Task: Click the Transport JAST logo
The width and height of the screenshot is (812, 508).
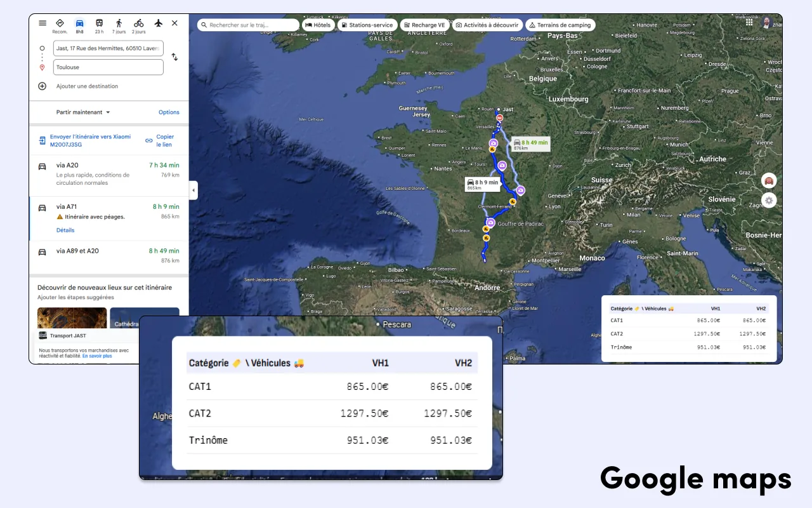Action: (x=43, y=335)
